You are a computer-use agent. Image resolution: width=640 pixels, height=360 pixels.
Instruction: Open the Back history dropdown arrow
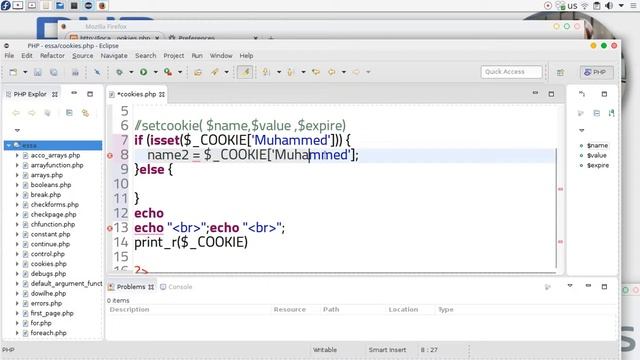344,72
